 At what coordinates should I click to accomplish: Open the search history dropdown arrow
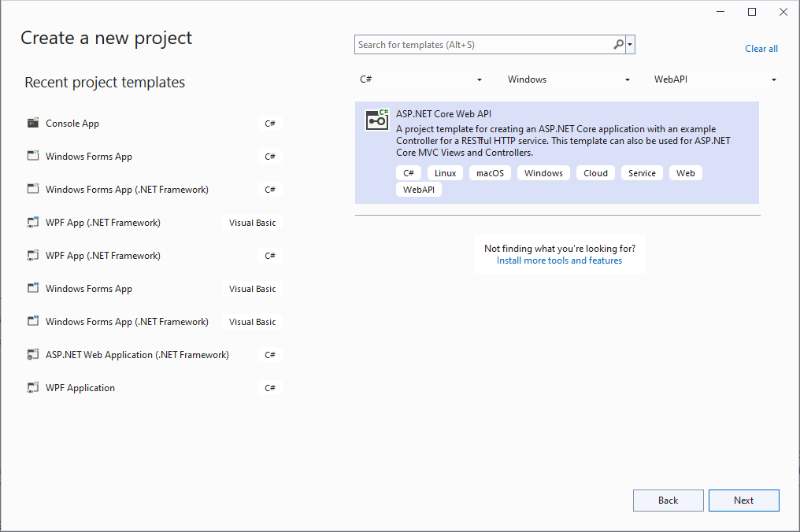pos(630,44)
